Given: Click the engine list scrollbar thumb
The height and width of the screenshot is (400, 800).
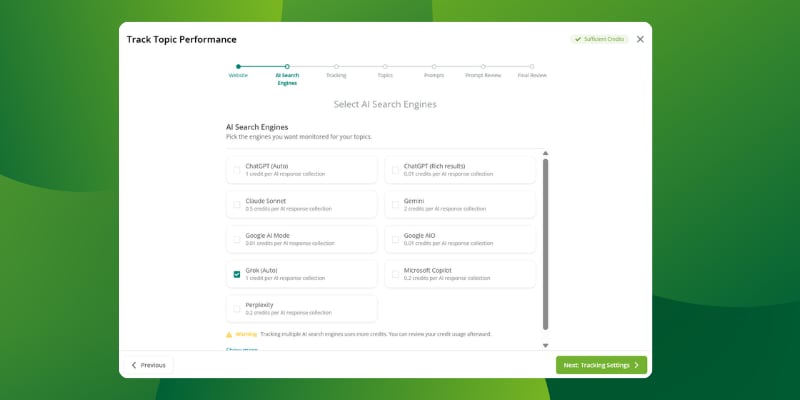Looking at the screenshot, I should 545,244.
